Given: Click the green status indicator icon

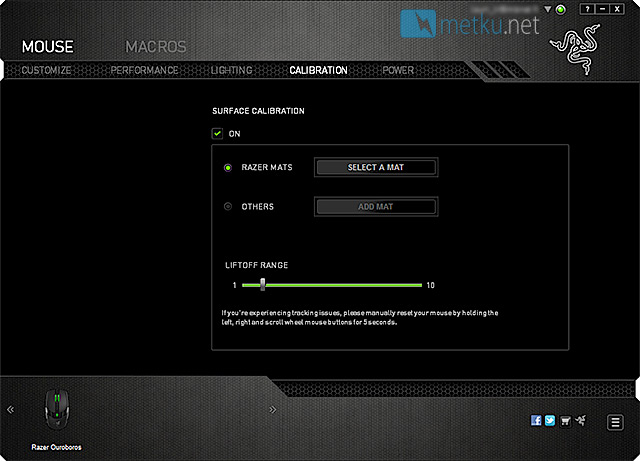Looking at the screenshot, I should [x=561, y=9].
